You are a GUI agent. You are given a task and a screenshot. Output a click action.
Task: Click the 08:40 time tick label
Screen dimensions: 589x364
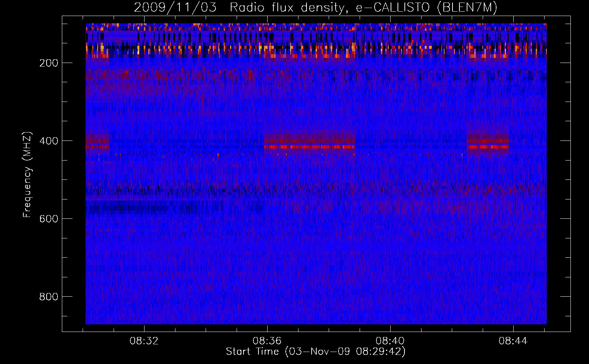coord(390,341)
